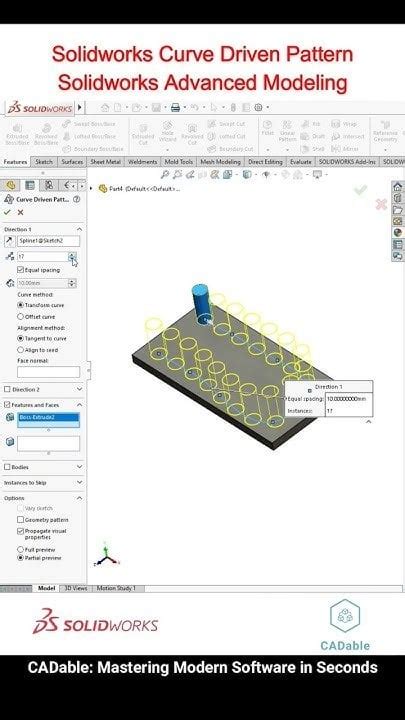The width and height of the screenshot is (405, 720).
Task: Click Zoom to Fit in the view toolbar
Action: pos(165,174)
